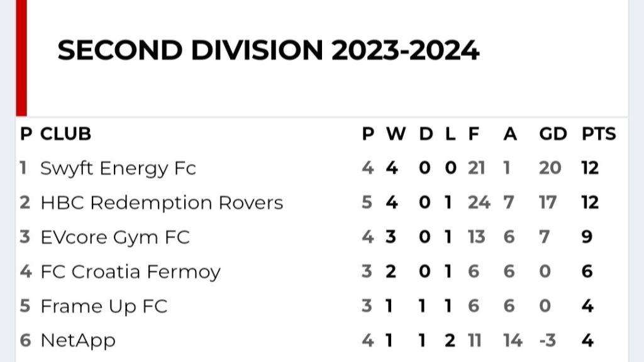644x362 pixels.
Task: Click the F goals-for column header
Action: tap(474, 134)
